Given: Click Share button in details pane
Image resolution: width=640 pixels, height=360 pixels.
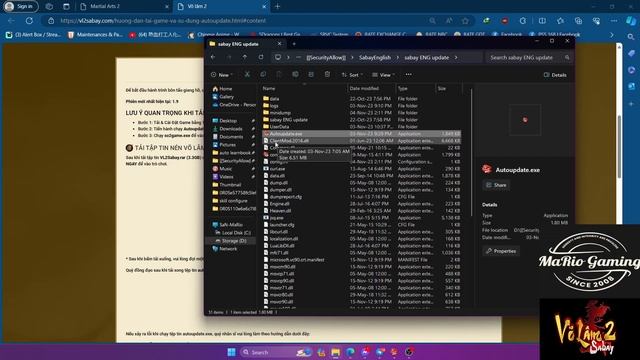Looking at the screenshot, I should 496,185.
